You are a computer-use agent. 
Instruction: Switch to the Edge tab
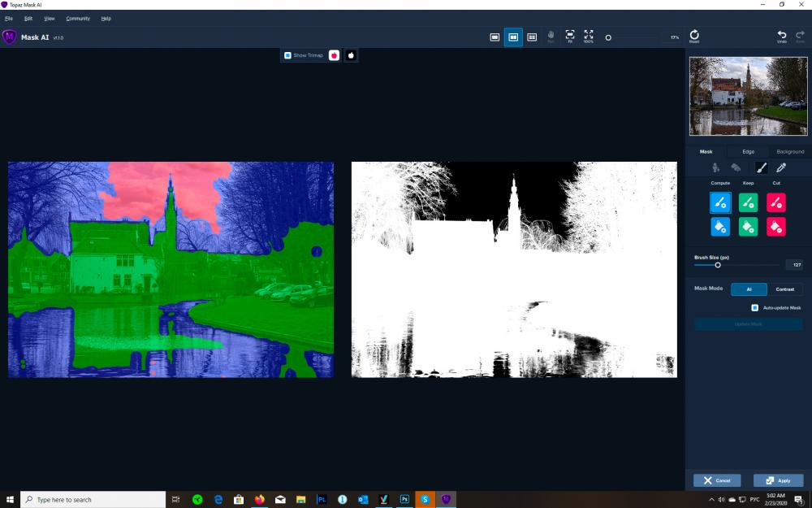click(x=749, y=152)
